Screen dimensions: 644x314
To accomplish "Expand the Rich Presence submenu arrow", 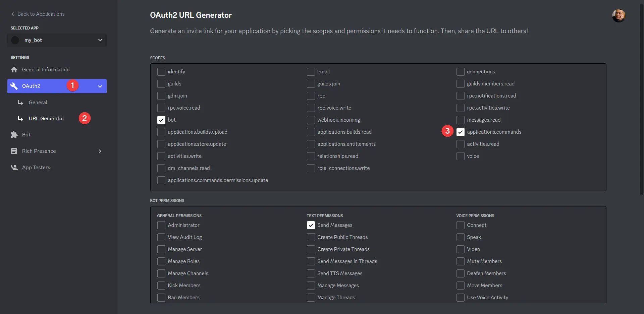I will (100, 151).
